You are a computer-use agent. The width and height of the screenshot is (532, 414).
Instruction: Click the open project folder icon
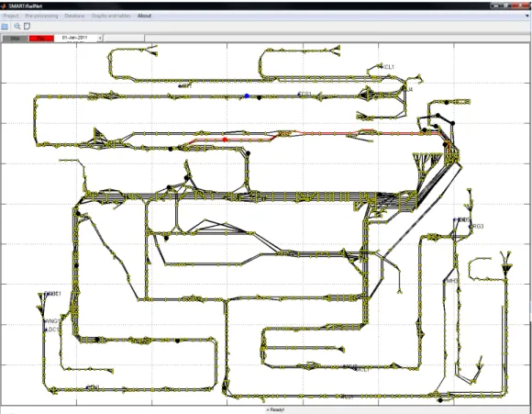(5, 26)
